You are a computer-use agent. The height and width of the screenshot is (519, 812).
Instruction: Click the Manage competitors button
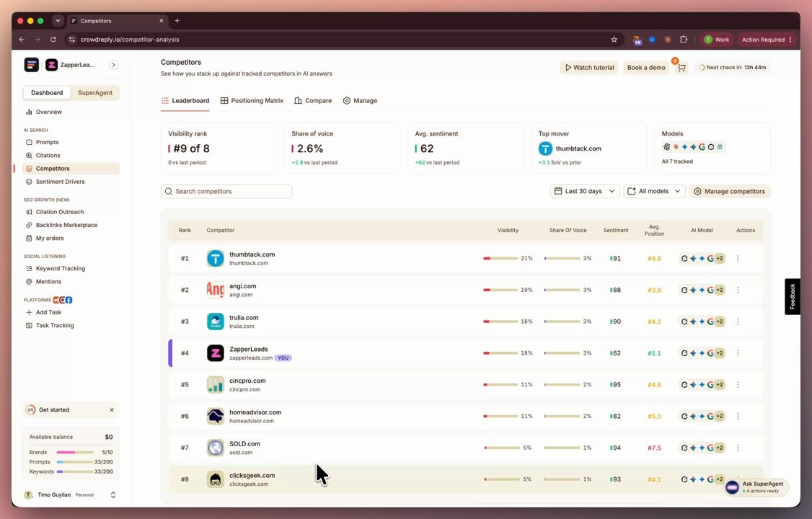(730, 191)
